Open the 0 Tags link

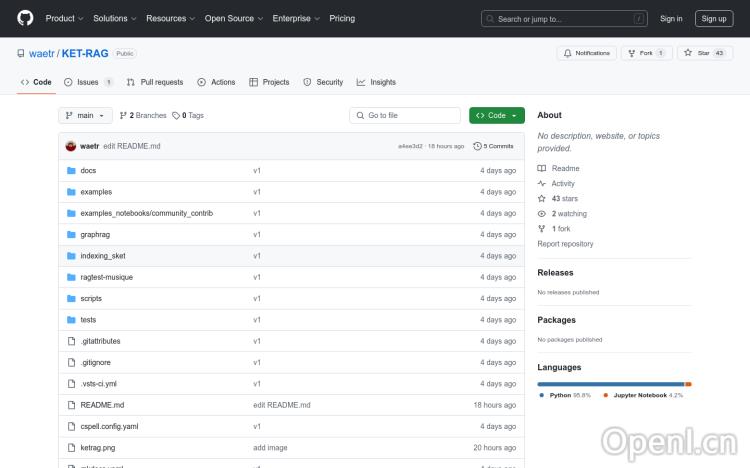click(188, 116)
